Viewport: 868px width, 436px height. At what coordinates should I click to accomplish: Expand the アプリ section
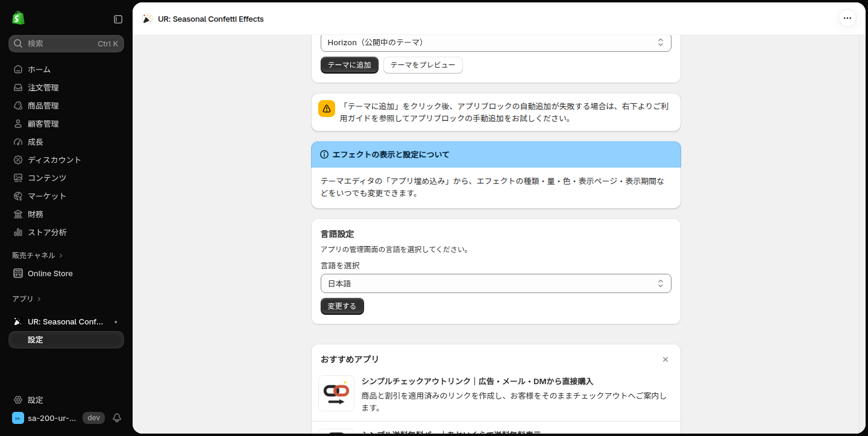pos(27,299)
